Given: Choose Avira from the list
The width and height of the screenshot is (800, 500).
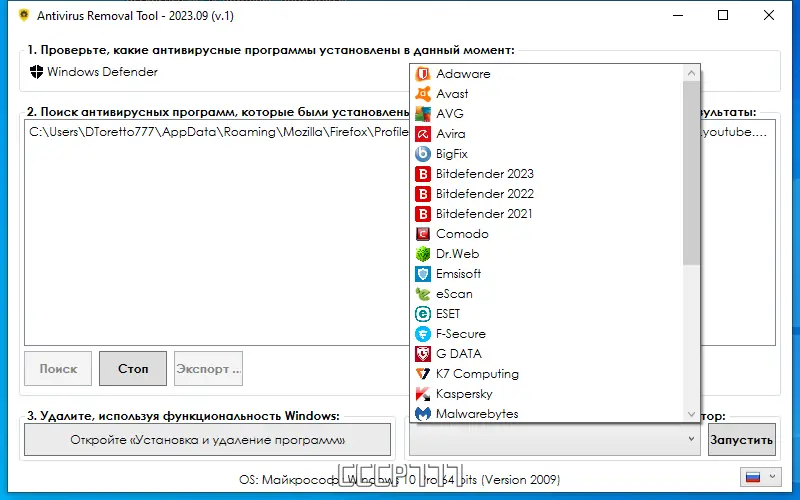Looking at the screenshot, I should 547,134.
